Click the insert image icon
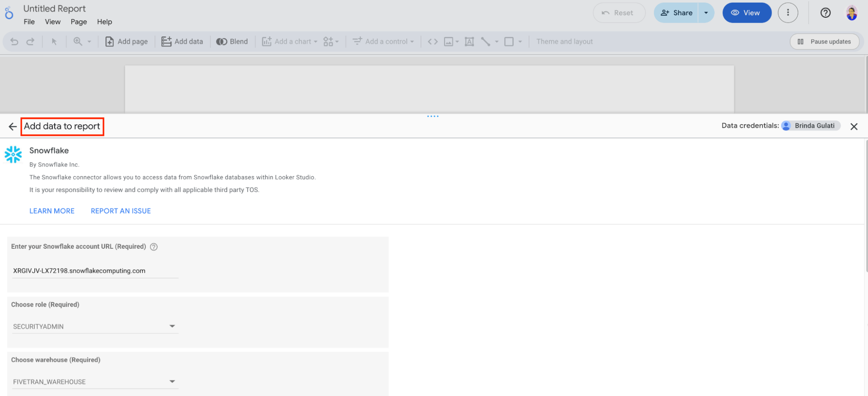Screen dimensions: 868x396 click(x=449, y=42)
